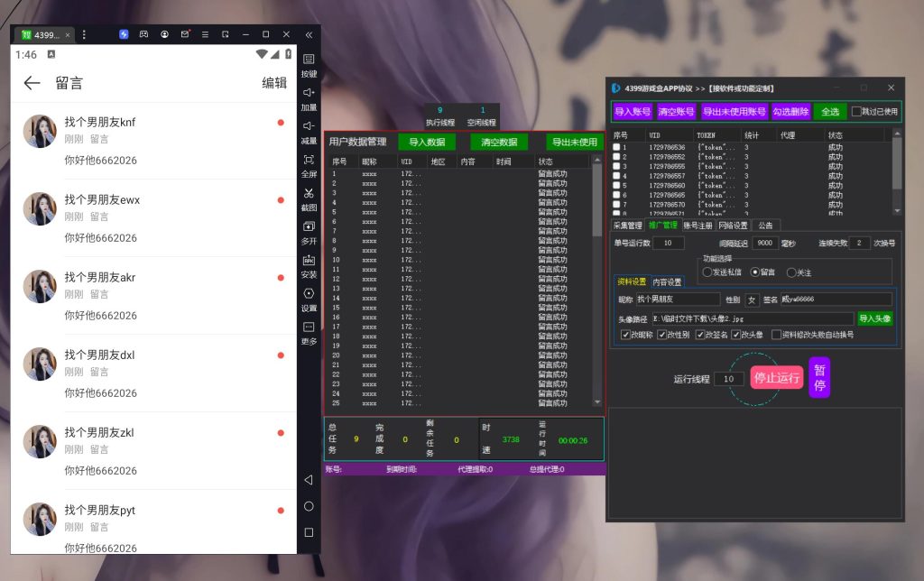The image size is (924, 581).
Task: Go back using the 留言 page arrow
Action: (32, 83)
